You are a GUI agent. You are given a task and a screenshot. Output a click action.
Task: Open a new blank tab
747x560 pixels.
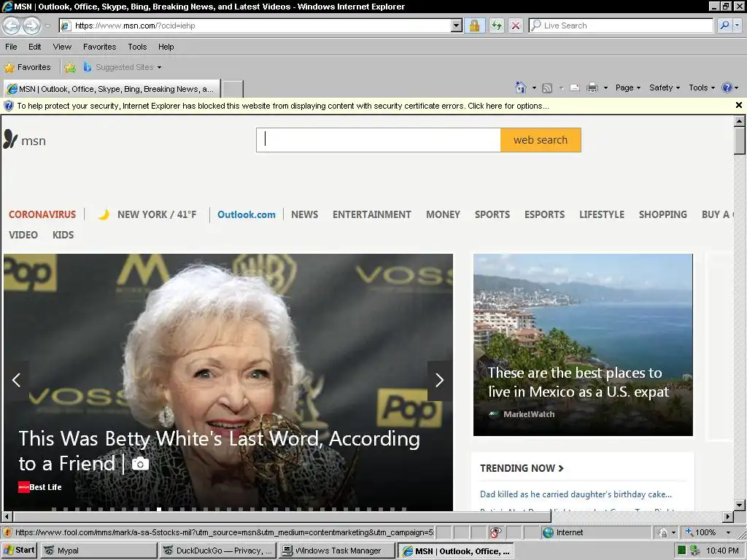tap(233, 89)
